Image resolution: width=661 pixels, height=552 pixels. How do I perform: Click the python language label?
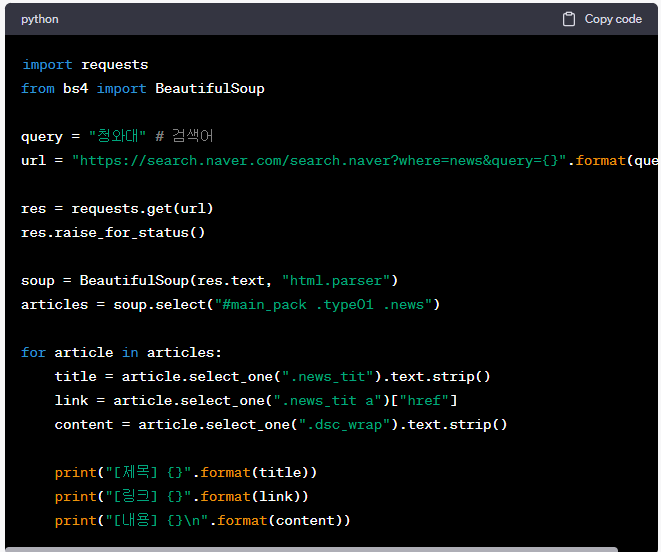tap(40, 19)
